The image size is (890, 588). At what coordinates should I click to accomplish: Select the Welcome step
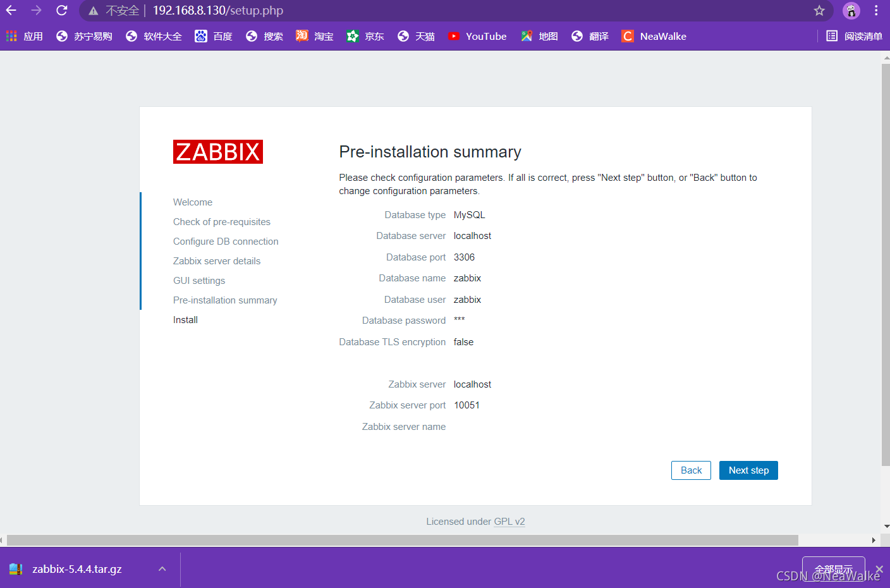pyautogui.click(x=193, y=202)
